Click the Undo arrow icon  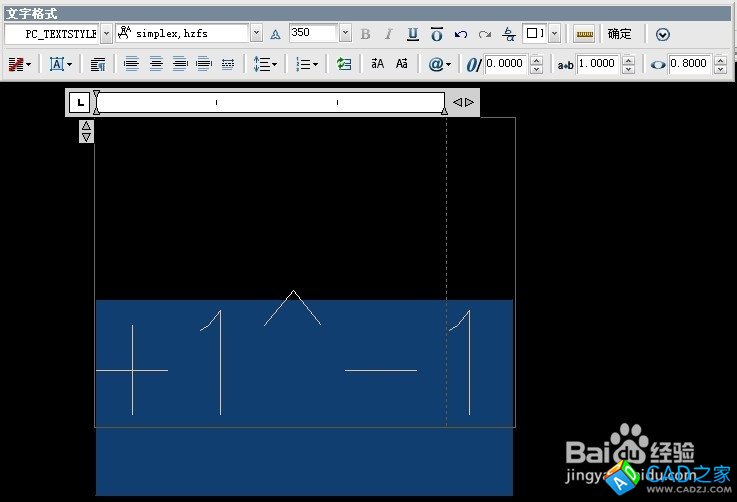(x=461, y=34)
